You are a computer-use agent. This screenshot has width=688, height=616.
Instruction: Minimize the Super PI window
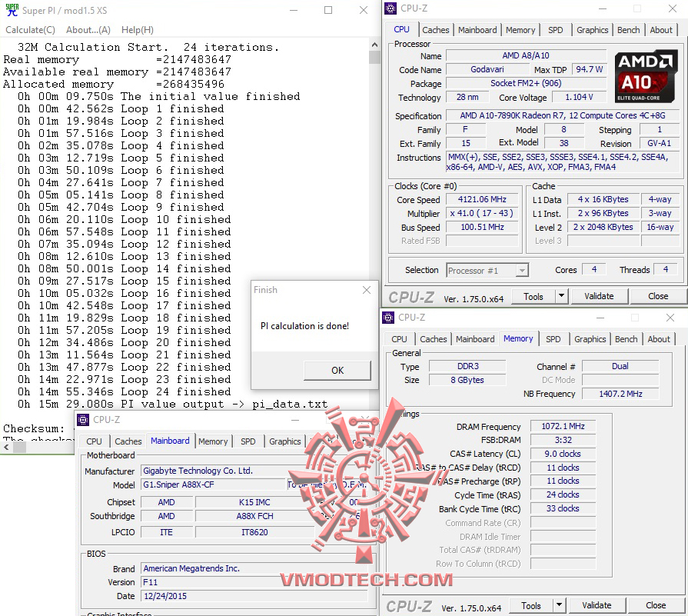294,10
